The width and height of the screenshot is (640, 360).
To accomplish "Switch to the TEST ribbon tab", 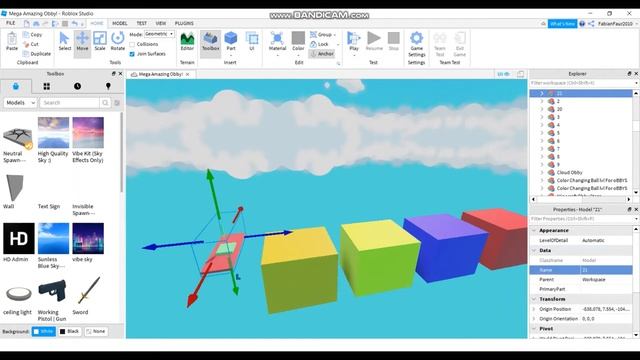I will [141, 23].
